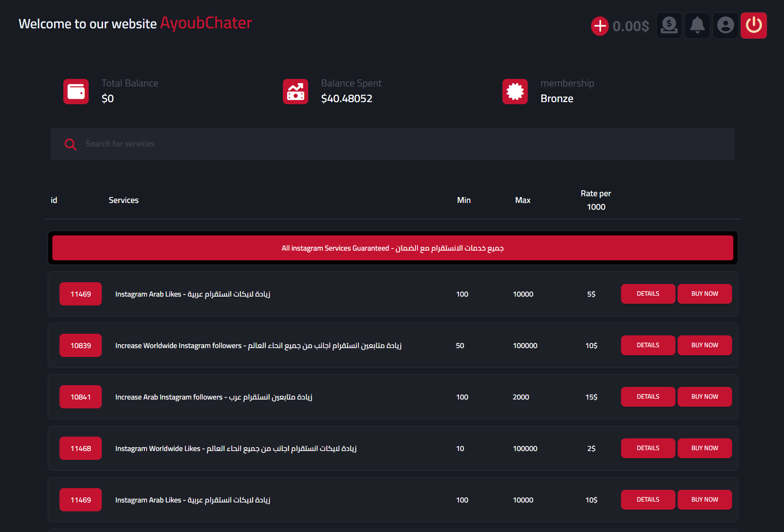Click the Increase Arab Instagram followers service name
The width and height of the screenshot is (784, 532).
214,397
